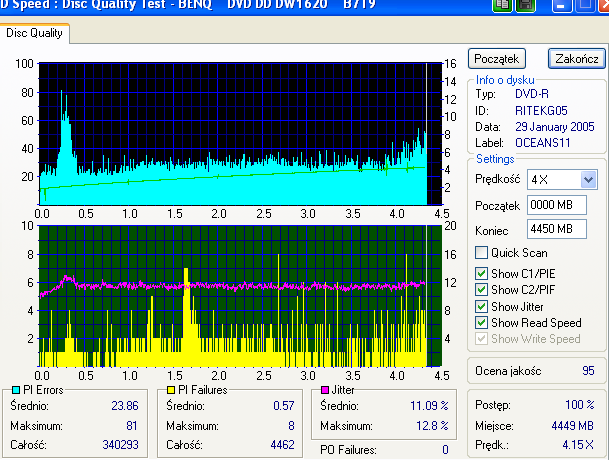The width and height of the screenshot is (609, 460).
Task: Click Jitter maximum 12.8 %
Action: [432, 426]
